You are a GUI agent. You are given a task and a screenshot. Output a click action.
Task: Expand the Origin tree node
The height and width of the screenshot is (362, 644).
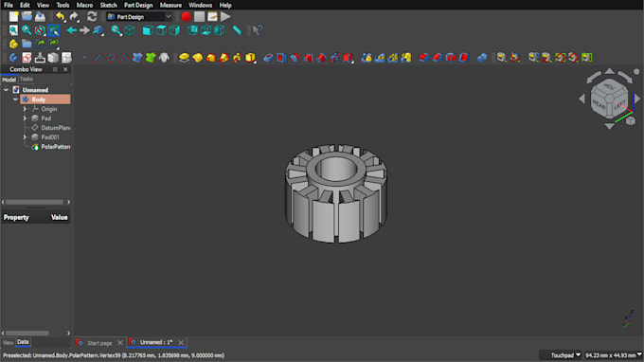[25, 109]
